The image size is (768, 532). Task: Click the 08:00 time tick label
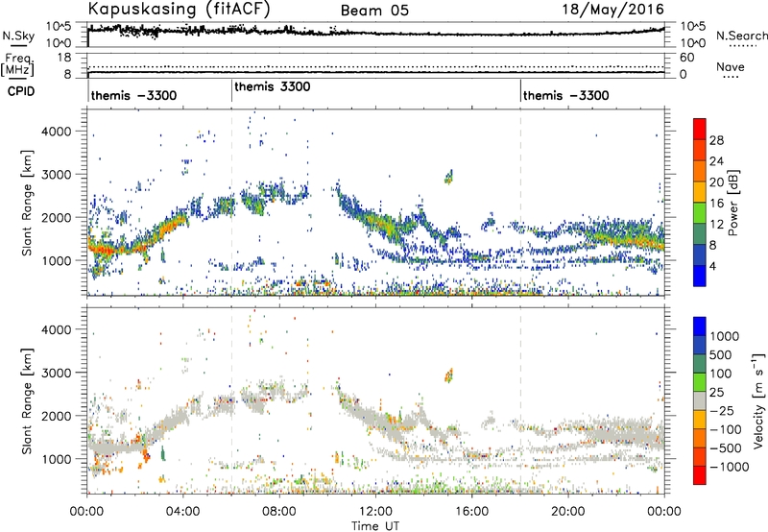(279, 512)
